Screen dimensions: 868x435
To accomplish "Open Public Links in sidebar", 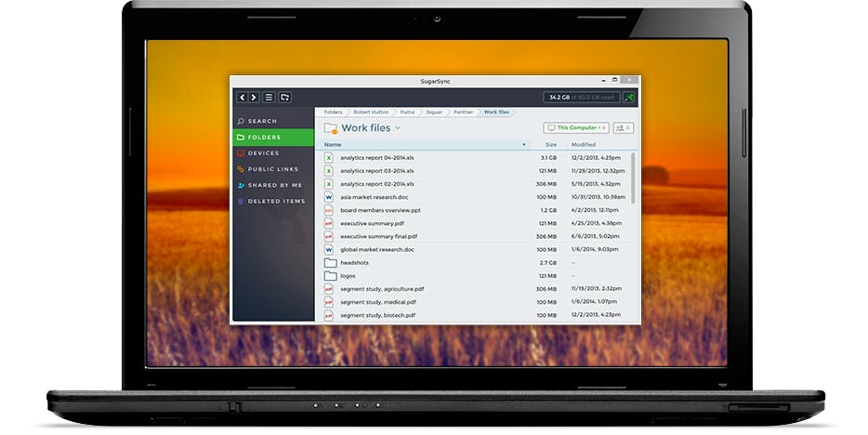I will [x=273, y=169].
